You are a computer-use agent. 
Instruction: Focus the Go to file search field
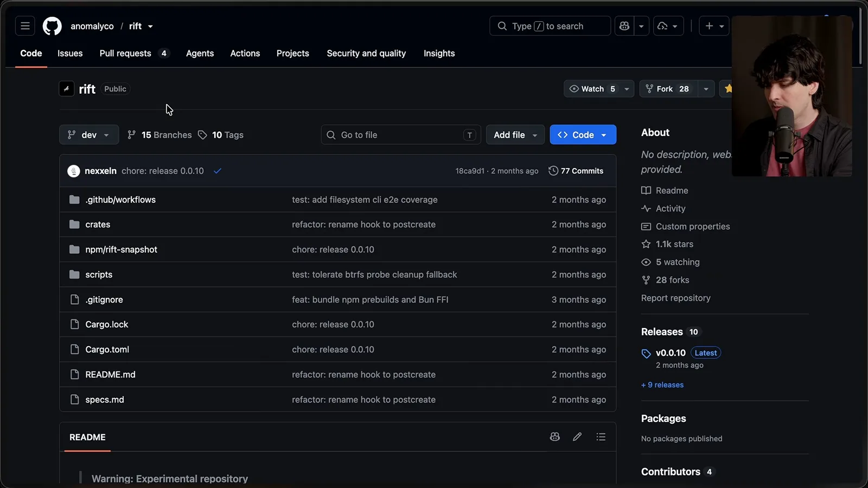[x=401, y=135]
